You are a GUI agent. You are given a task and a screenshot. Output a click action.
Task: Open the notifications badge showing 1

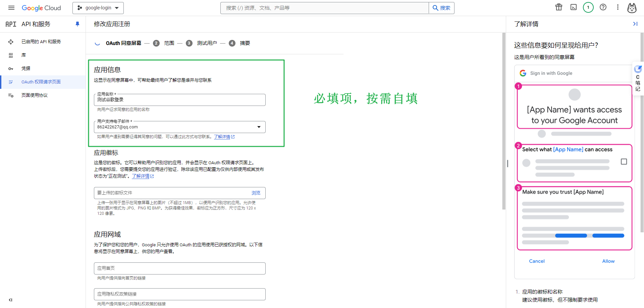[588, 7]
